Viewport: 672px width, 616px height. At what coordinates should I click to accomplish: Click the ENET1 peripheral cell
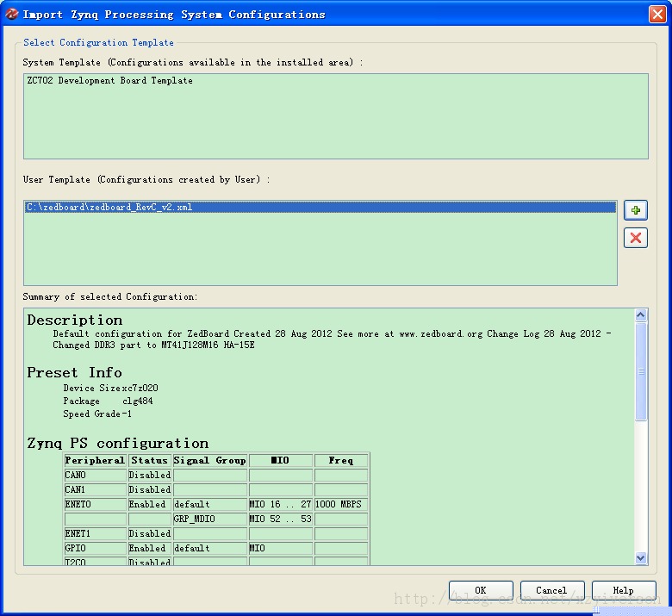tap(95, 533)
